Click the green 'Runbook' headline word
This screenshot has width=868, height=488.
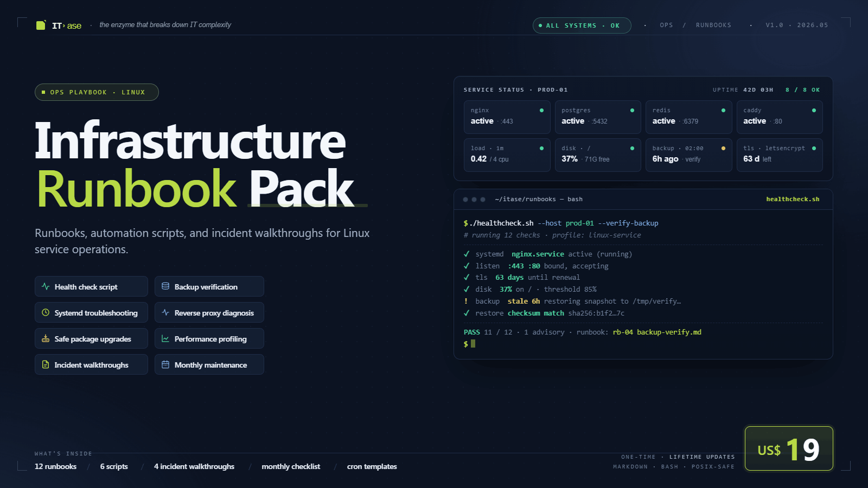pos(137,189)
